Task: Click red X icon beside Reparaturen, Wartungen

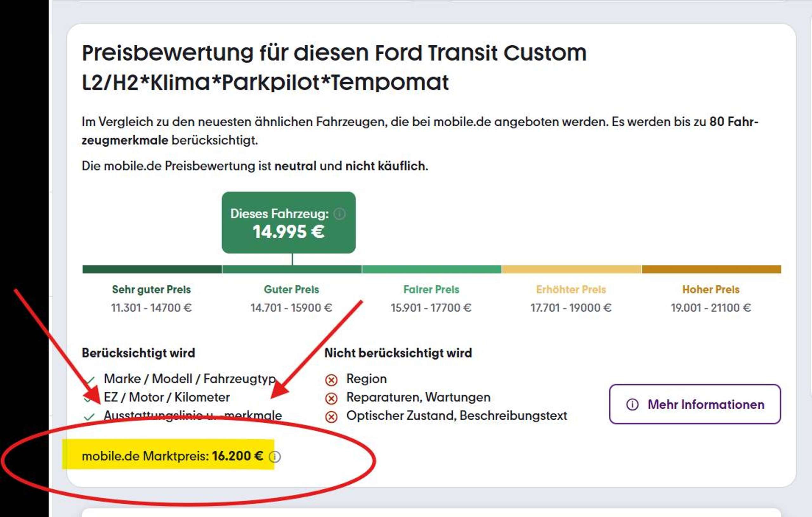Action: point(331,399)
